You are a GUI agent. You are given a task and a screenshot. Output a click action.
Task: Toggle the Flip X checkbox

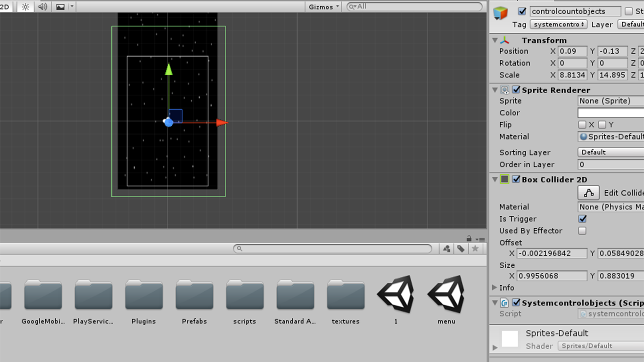[x=582, y=124]
